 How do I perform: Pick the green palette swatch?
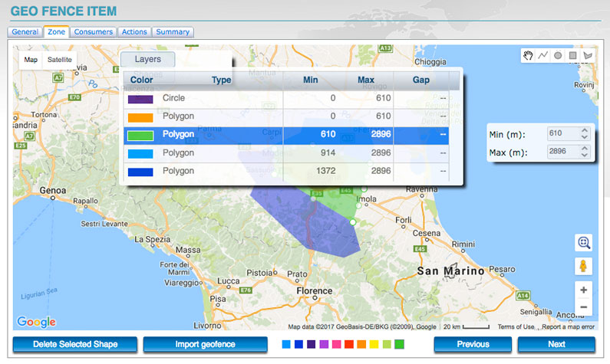pyautogui.click(x=399, y=344)
